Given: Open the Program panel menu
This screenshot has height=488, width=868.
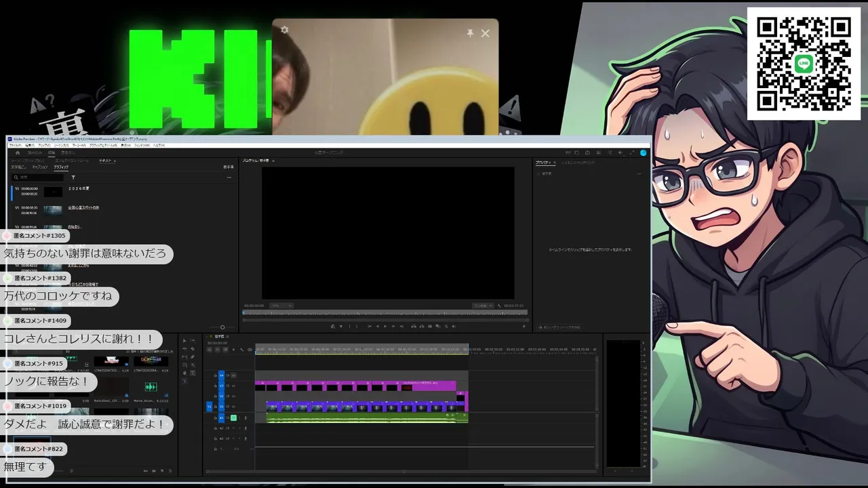Looking at the screenshot, I should point(273,161).
